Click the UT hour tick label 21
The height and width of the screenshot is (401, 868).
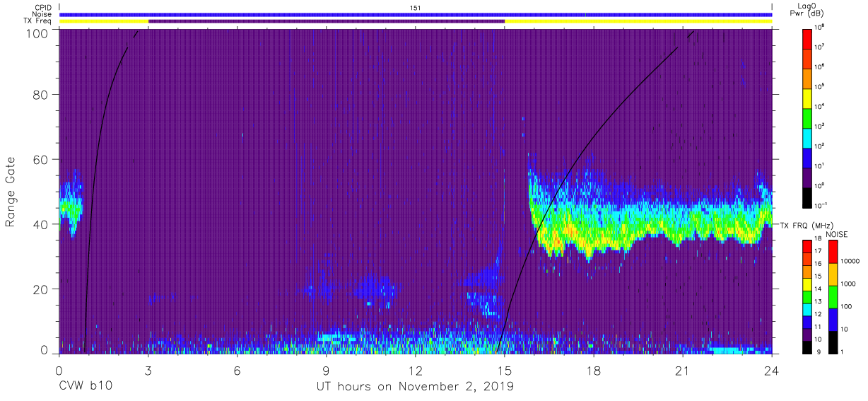pyautogui.click(x=683, y=370)
